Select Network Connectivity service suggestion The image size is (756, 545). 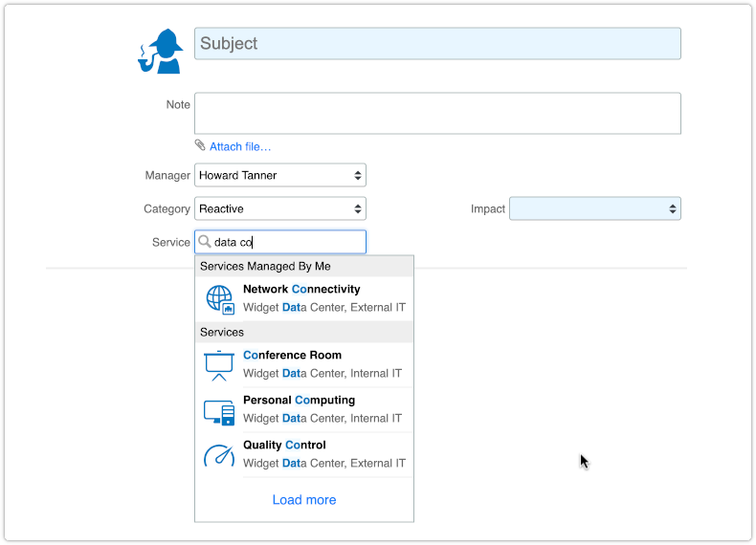tap(304, 298)
